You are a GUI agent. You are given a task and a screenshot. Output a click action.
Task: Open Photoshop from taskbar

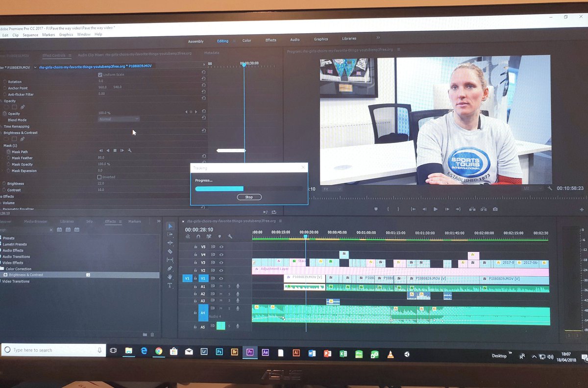click(x=220, y=352)
